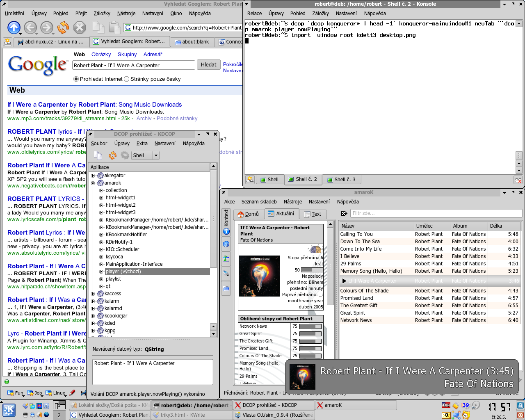Image resolution: width=525 pixels, height=420 pixels.
Task: Click the KAlarm clock tray icon
Action: (x=466, y=415)
